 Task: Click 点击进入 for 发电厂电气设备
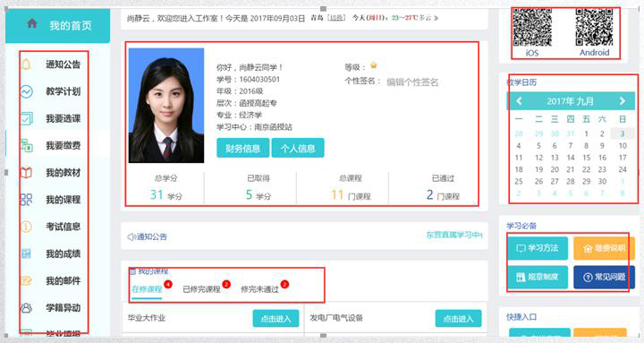(458, 318)
